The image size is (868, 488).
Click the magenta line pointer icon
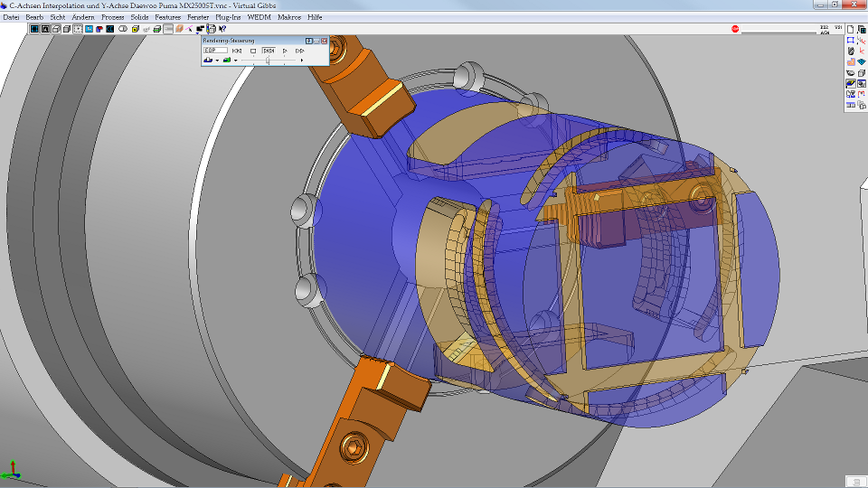point(189,29)
